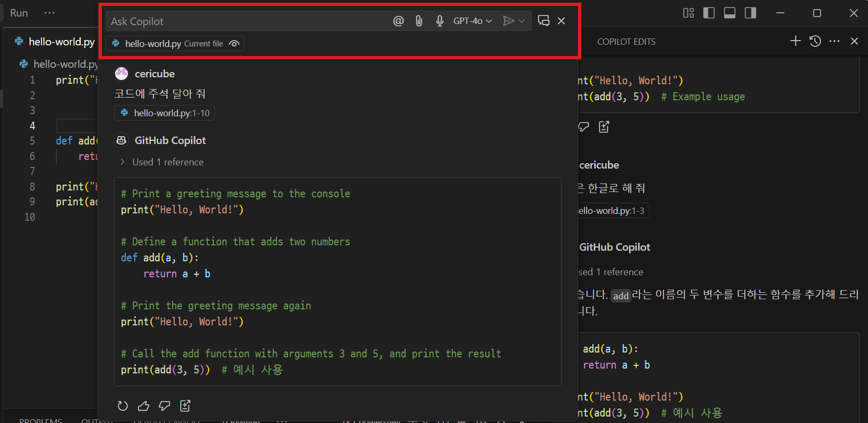Close the Copilot side panel
Viewport: 868px width, 423px height.
click(854, 41)
